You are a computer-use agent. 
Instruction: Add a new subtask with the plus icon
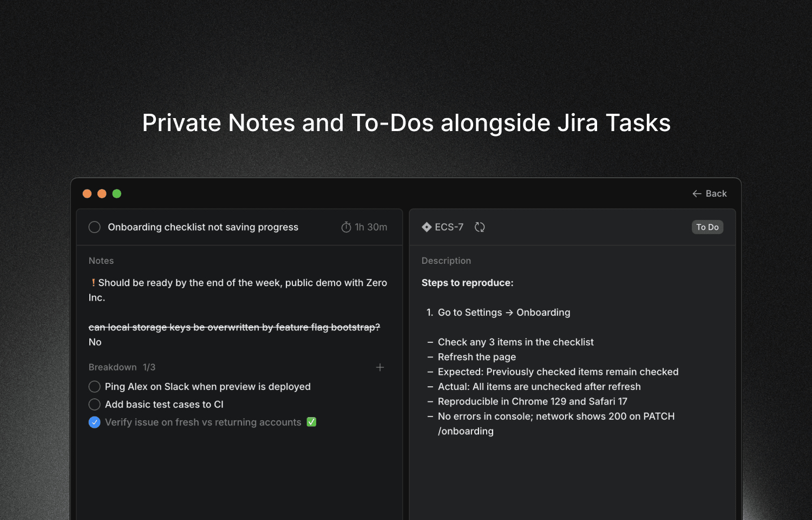[x=380, y=367]
